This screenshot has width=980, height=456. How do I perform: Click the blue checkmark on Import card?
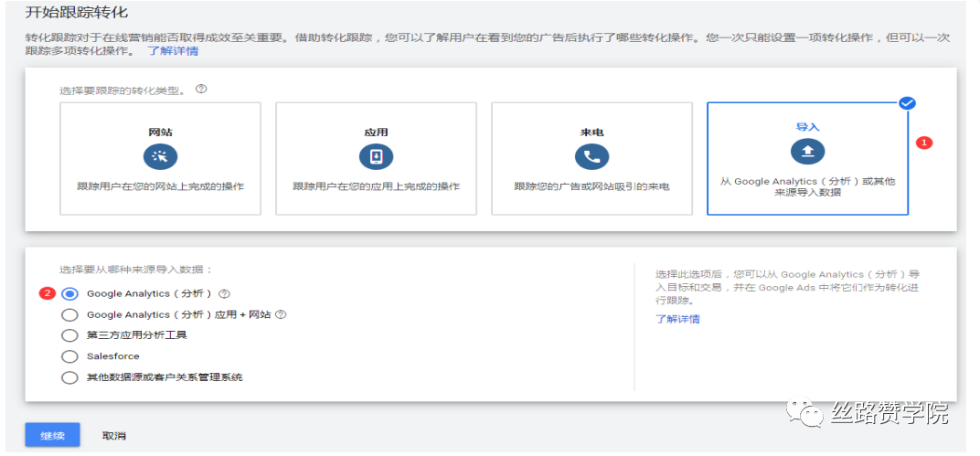908,103
